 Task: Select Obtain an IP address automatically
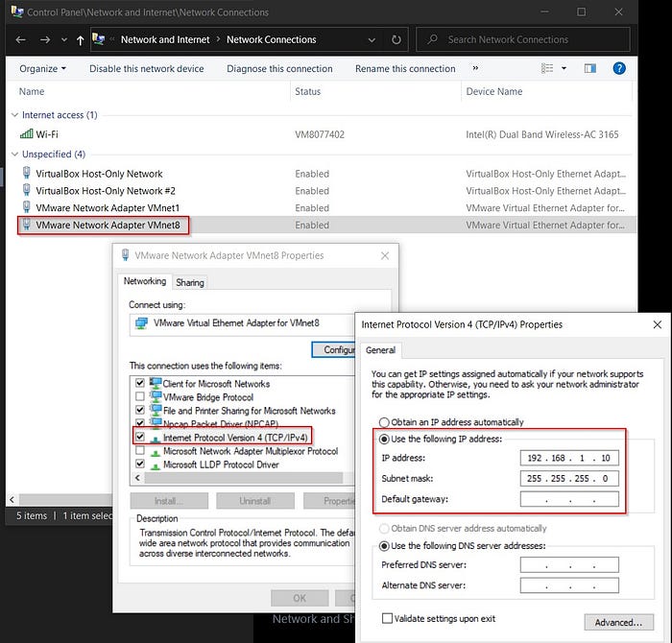(384, 422)
